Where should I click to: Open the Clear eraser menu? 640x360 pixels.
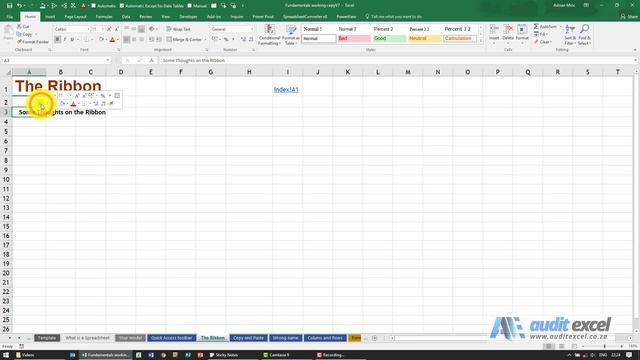pos(542,42)
